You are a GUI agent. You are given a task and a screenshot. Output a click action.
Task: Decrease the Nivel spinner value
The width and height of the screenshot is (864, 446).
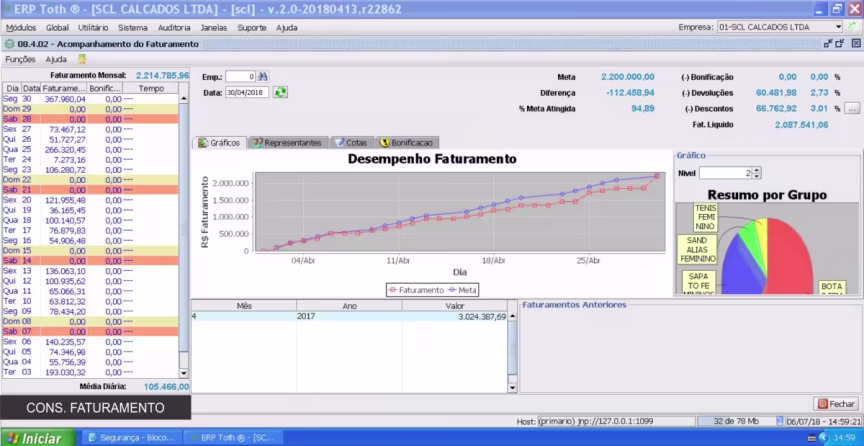pyautogui.click(x=757, y=176)
